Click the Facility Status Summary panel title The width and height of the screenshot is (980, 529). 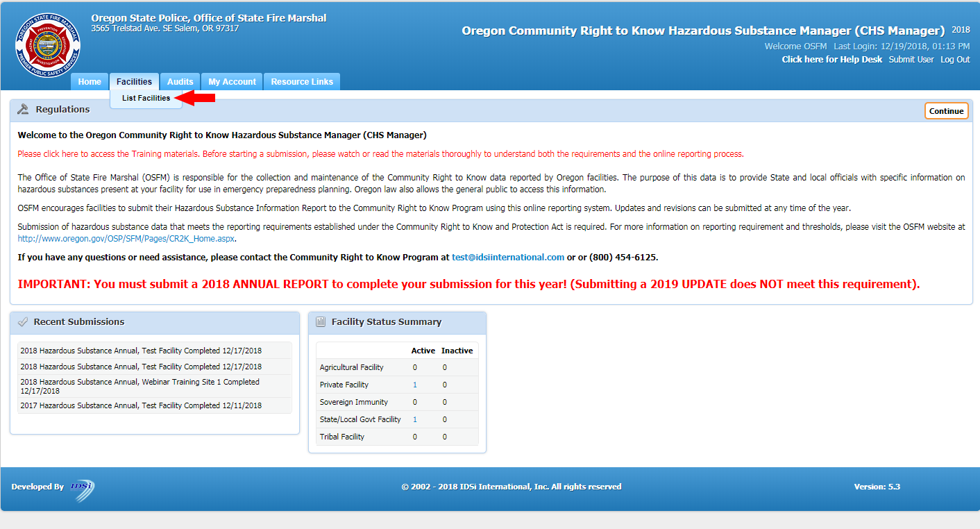pos(387,322)
